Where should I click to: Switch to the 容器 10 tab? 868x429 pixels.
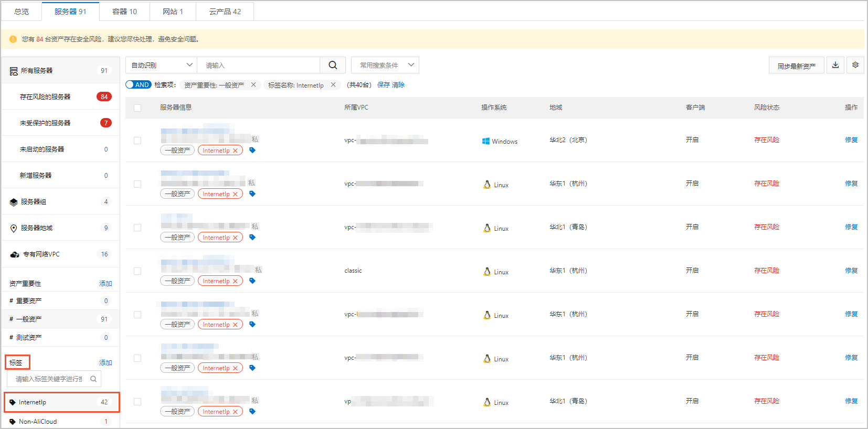(124, 12)
